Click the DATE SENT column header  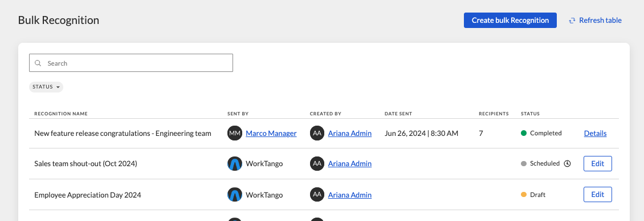(398, 114)
